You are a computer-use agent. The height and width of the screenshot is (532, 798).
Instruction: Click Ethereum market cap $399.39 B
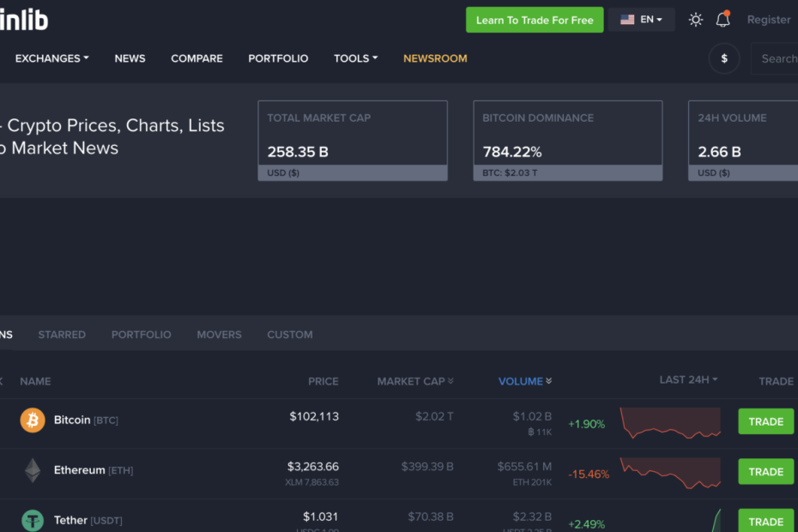point(427,466)
